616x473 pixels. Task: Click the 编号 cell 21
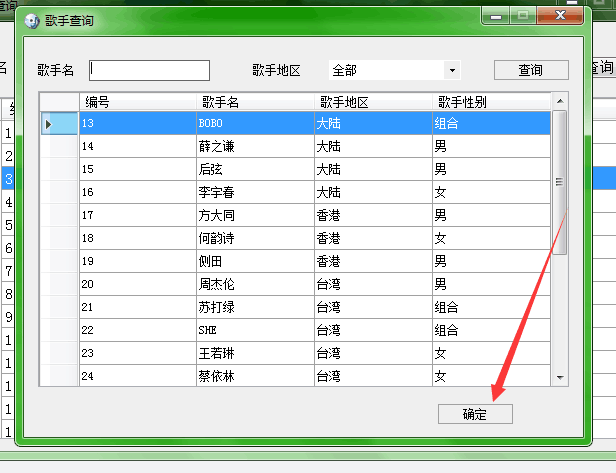[x=138, y=307]
